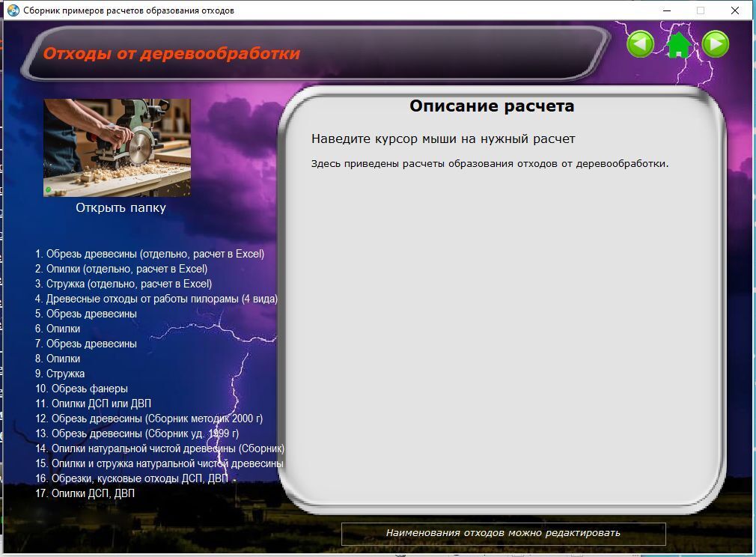The image size is (756, 557).
Task: Select item '8. Опилки'
Action: coord(58,359)
